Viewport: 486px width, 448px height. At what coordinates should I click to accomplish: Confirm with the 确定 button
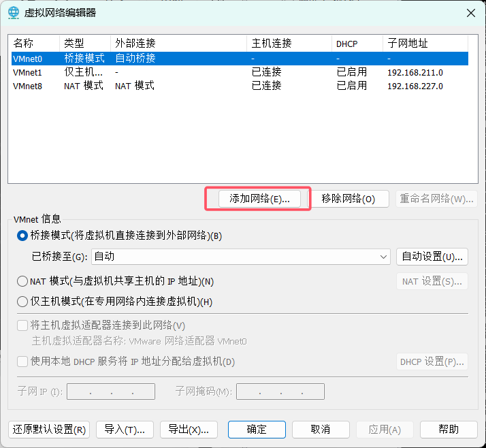pyautogui.click(x=257, y=430)
